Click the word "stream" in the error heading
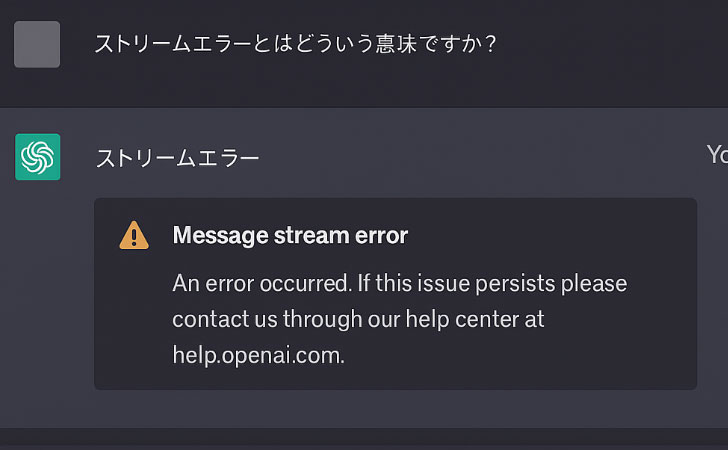This screenshot has height=450, width=728. pyautogui.click(x=319, y=236)
